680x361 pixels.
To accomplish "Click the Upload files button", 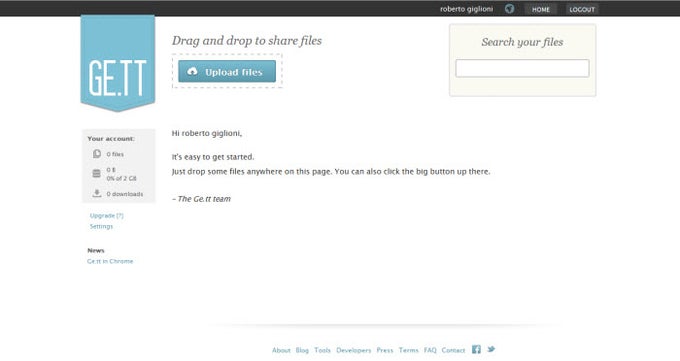I will (x=227, y=72).
